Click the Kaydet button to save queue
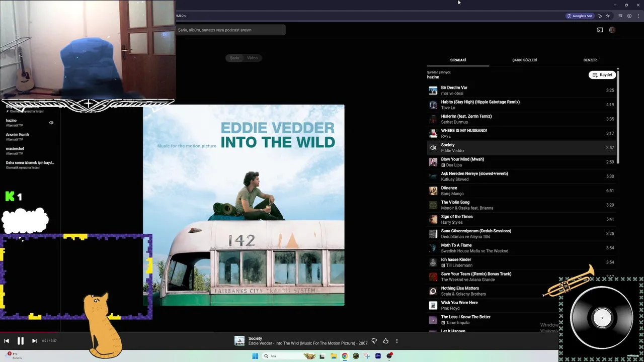 click(602, 75)
